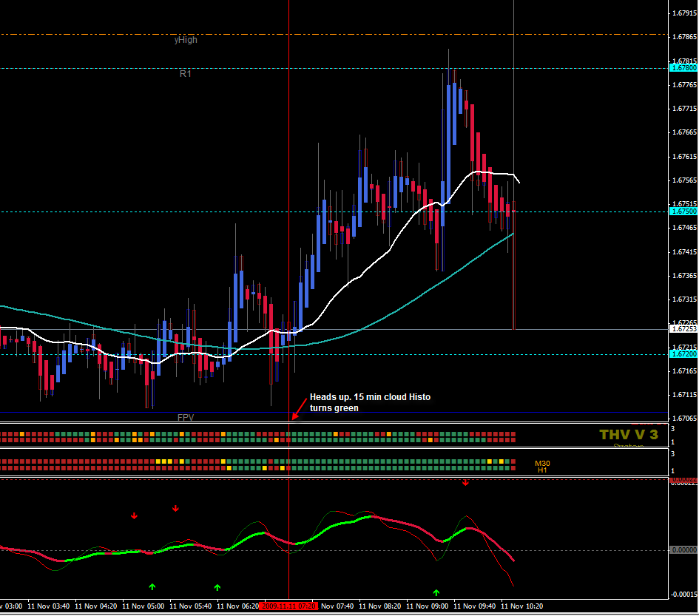The width and height of the screenshot is (699, 616).
Task: Click the 11 Nov 09:00 time label
Action: tap(427, 606)
